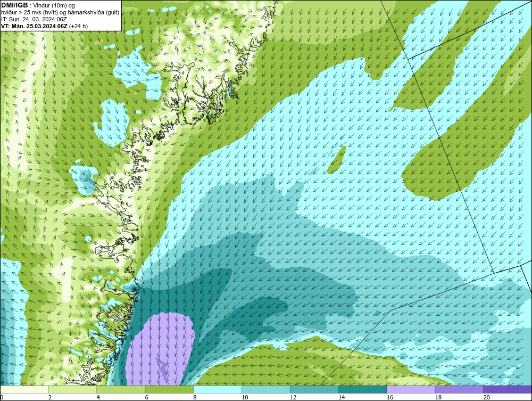The image size is (532, 401).
Task: Click the "(+24 h)" forecast offset text
Action: tap(78, 26)
